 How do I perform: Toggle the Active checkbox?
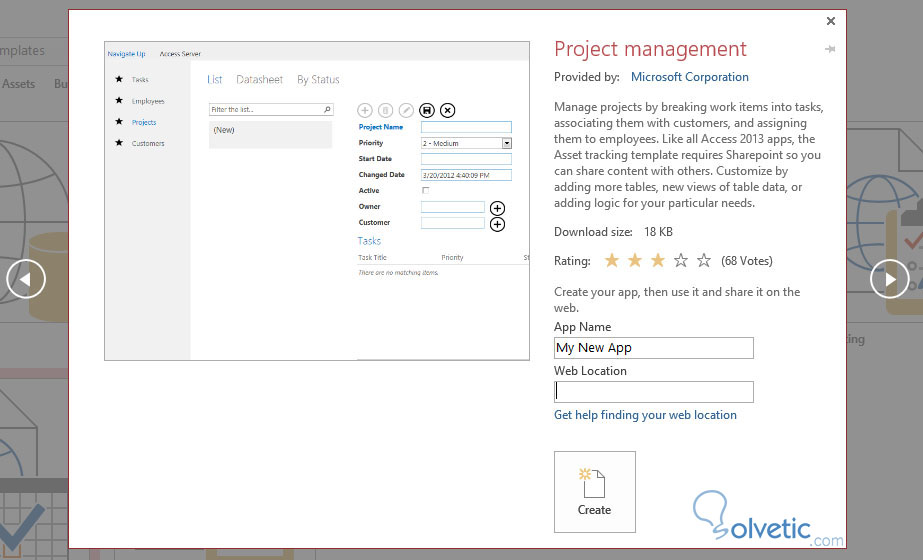426,190
